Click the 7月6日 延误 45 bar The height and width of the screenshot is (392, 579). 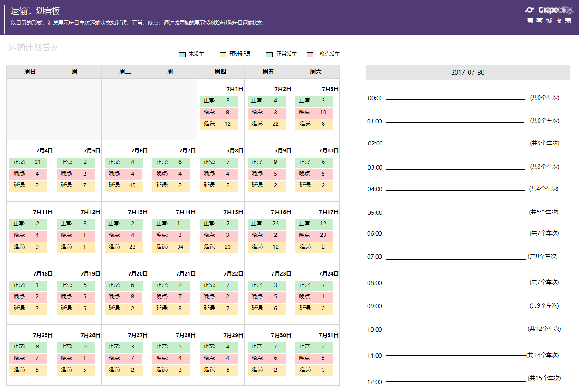click(x=124, y=185)
